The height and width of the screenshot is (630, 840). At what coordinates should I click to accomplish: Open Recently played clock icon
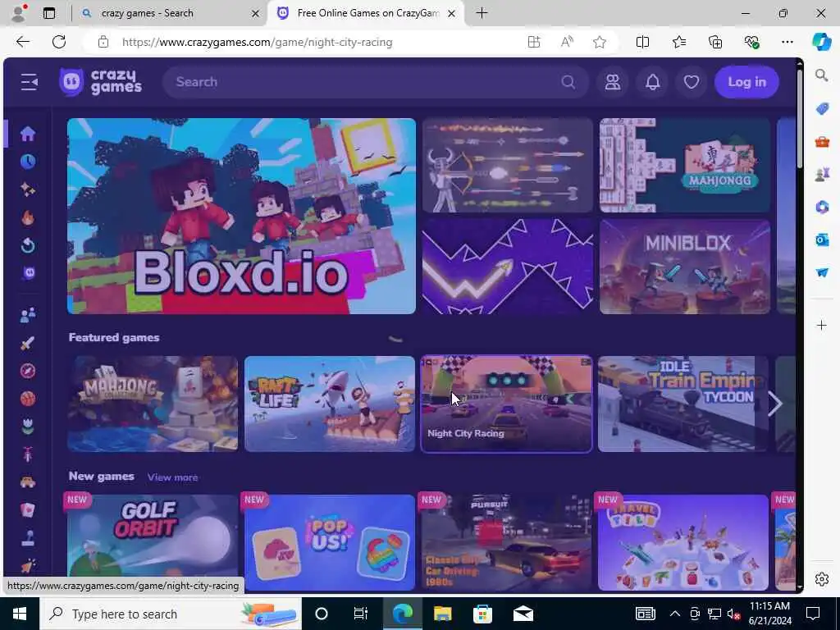coord(28,162)
